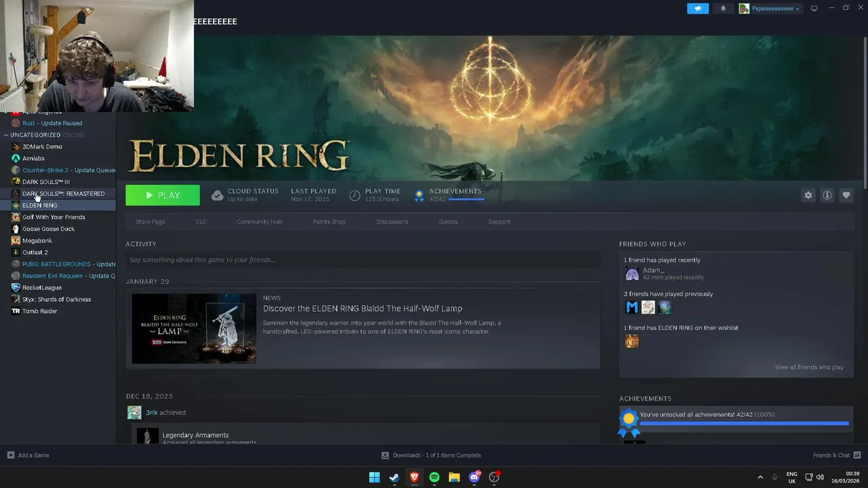View all friends who play
The height and width of the screenshot is (488, 868).
tap(809, 367)
